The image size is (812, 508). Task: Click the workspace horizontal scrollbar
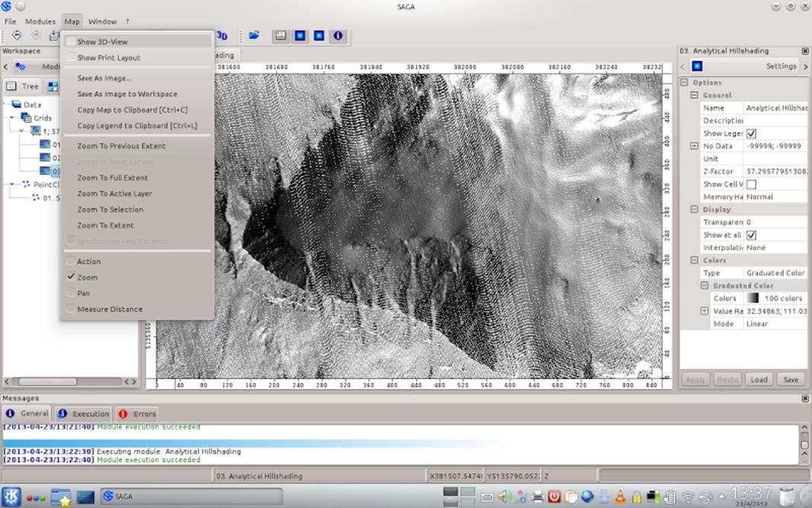[x=47, y=382]
